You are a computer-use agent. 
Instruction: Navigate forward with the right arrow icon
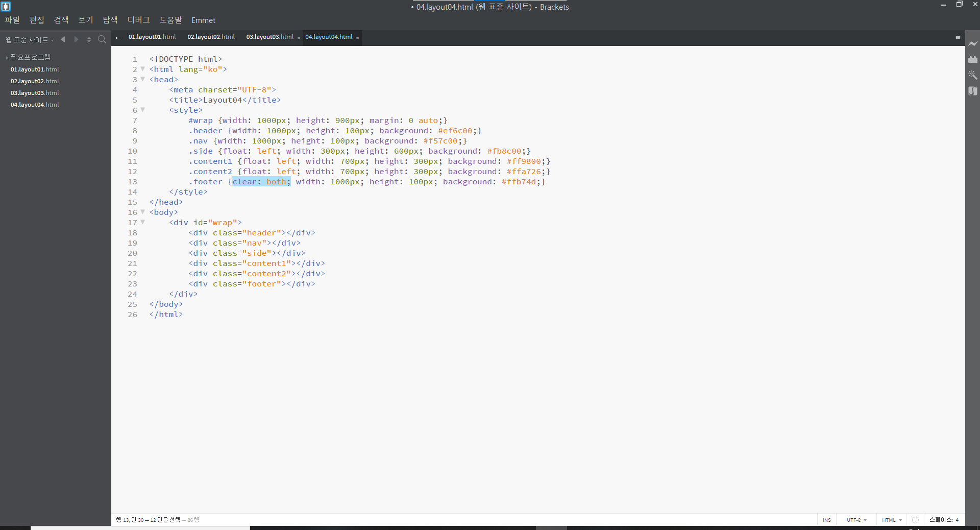[77, 39]
